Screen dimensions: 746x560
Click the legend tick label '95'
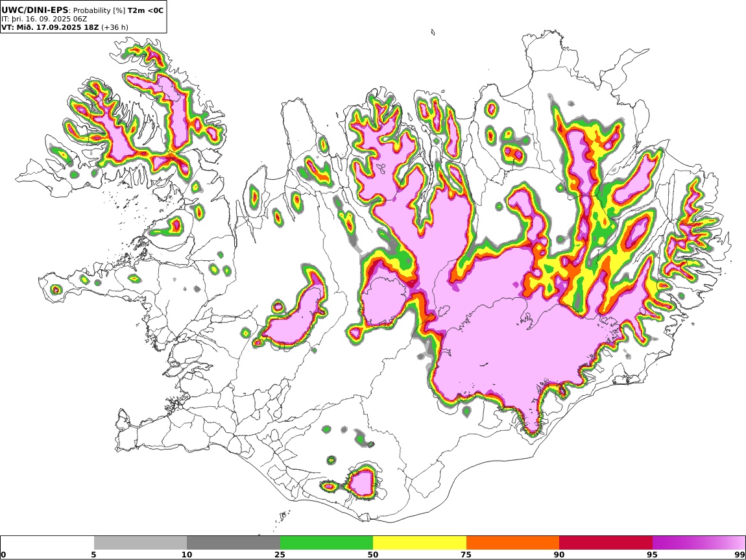(652, 555)
